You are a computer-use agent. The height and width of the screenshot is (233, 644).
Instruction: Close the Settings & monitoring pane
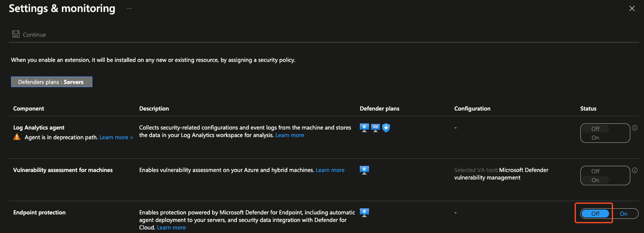tap(632, 8)
